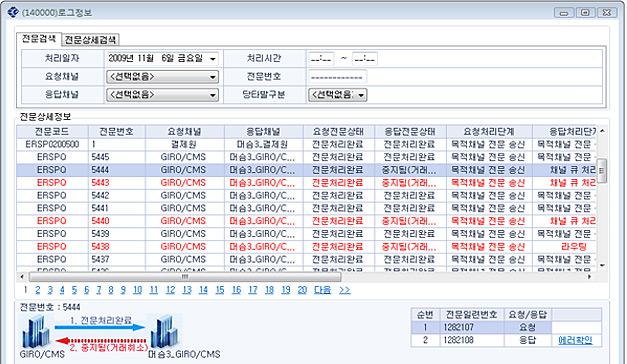The image size is (627, 364).
Task: Open the 처리일자 date dropdown
Action: tap(213, 59)
